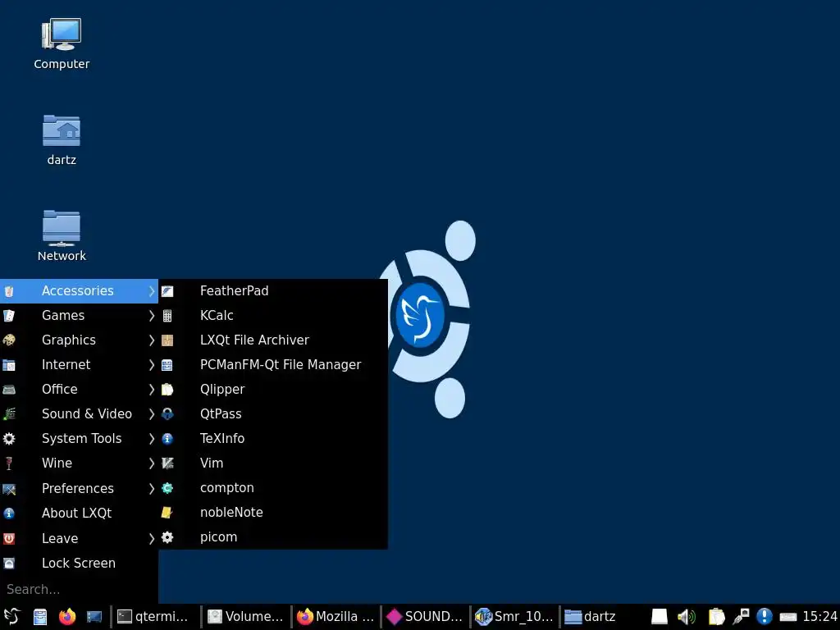Click the LXQt File Archiver package icon
This screenshot has height=630, width=840.
pos(167,340)
